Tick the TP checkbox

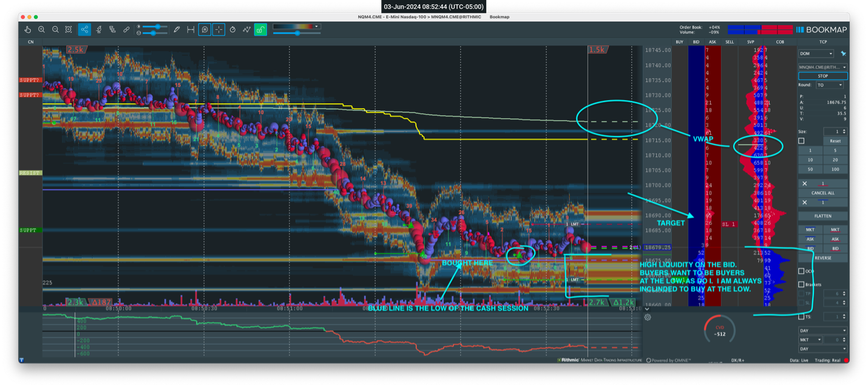pos(801,293)
